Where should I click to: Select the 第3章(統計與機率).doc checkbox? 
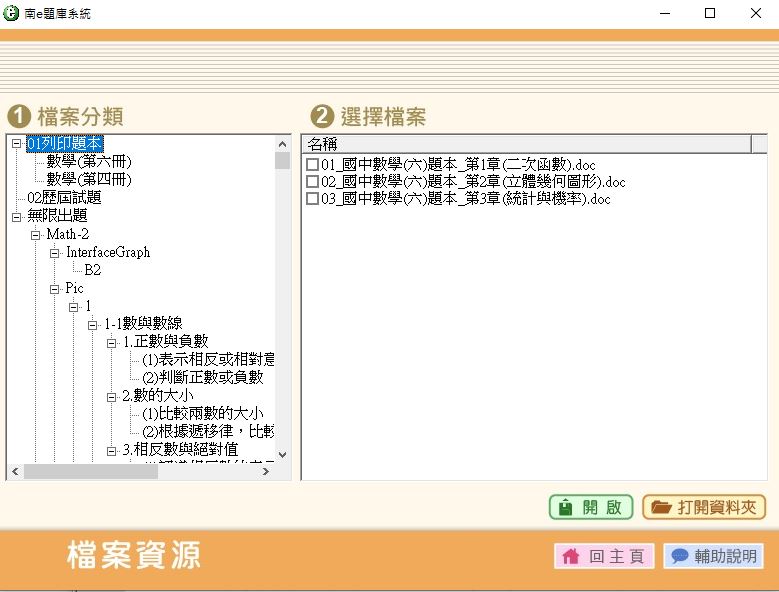(x=312, y=199)
